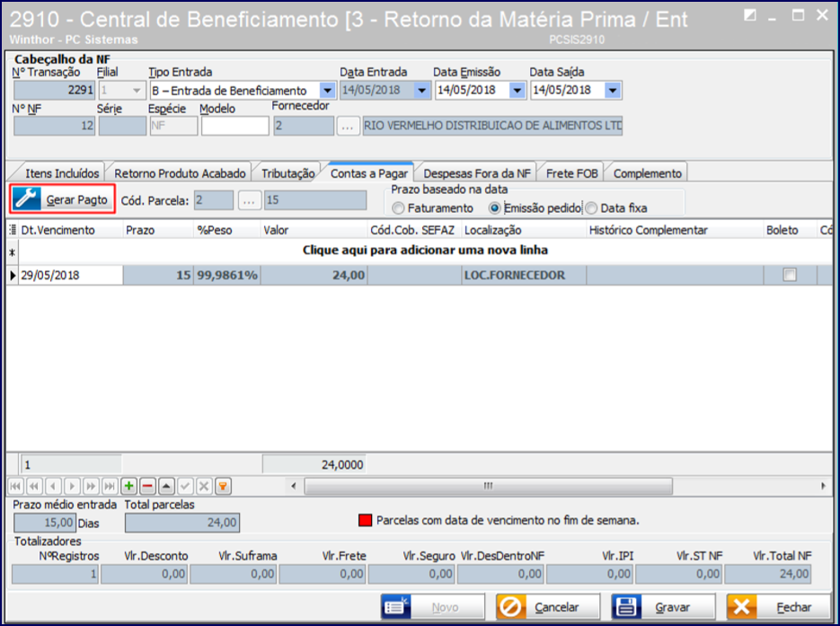Click LOC.FORNECEDOR cell in grid
This screenshot has height=626, width=840.
tap(524, 275)
